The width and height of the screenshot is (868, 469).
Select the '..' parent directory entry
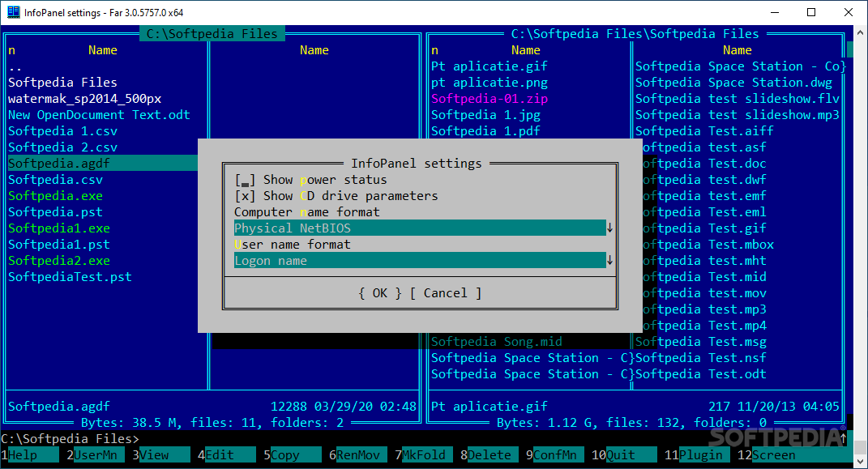(x=15, y=66)
